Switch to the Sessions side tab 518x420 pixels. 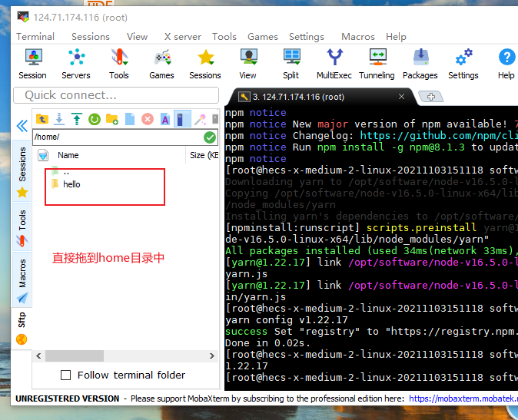pyautogui.click(x=22, y=171)
